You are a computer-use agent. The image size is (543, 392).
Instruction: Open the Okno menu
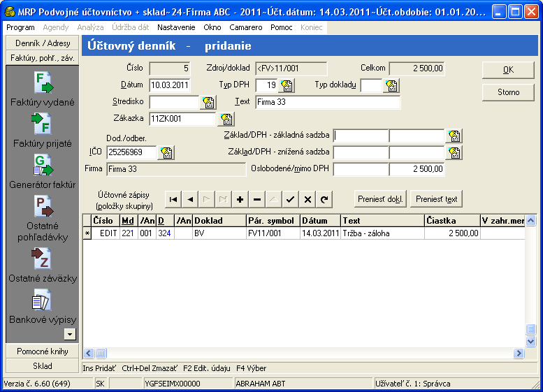tap(212, 27)
